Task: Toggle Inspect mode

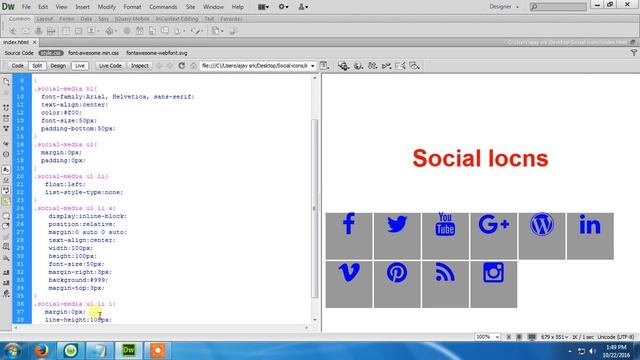Action: click(x=140, y=66)
